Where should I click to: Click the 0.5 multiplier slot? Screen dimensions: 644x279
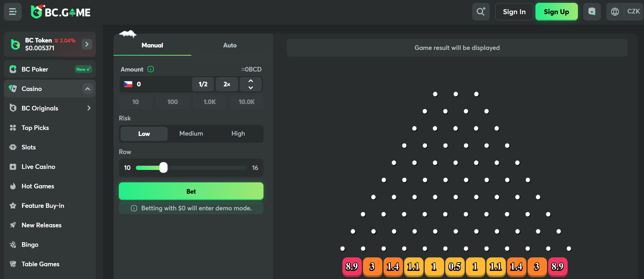click(x=454, y=266)
